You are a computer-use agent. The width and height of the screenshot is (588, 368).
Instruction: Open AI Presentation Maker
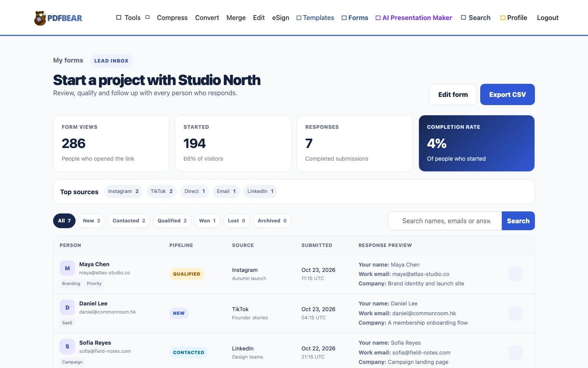(414, 18)
